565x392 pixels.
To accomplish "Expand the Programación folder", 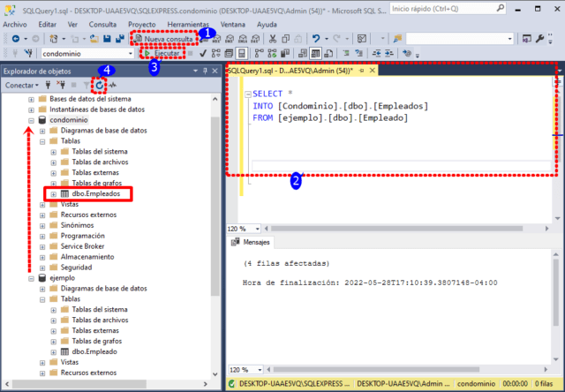I will (x=42, y=236).
